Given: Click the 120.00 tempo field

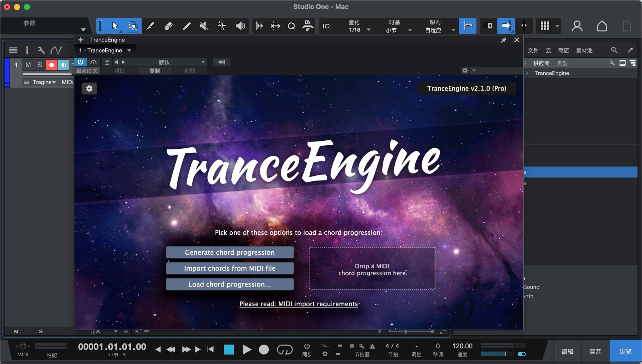Looking at the screenshot, I should point(462,346).
